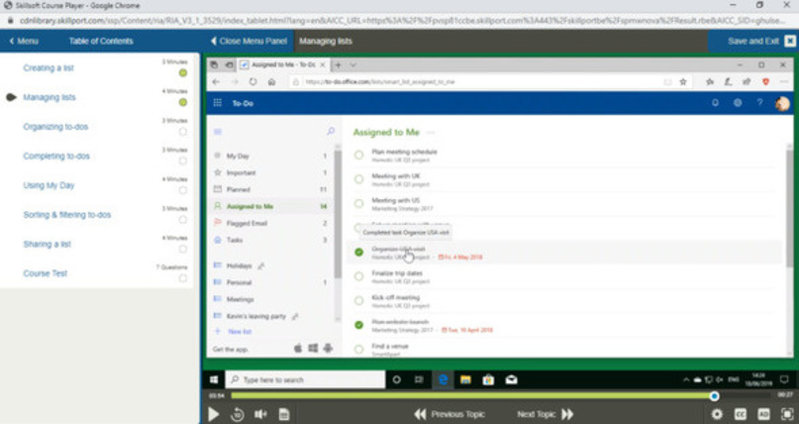Screen dimensions: 799x424
Task: Select the Planned list
Action: pyautogui.click(x=272, y=190)
